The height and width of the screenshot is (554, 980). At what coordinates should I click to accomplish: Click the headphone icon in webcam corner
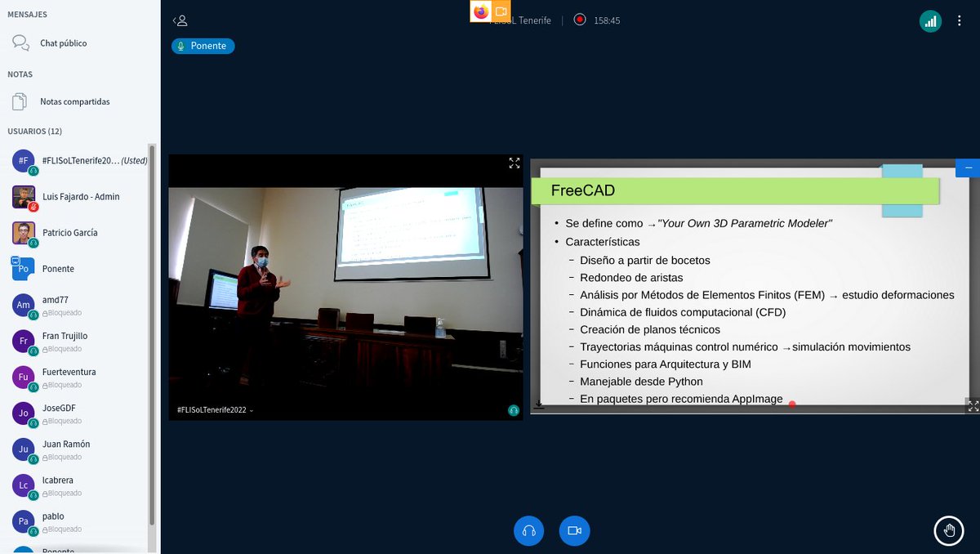tap(514, 410)
